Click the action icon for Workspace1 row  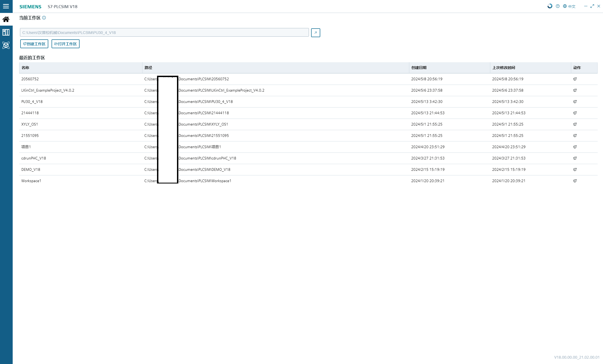tap(575, 181)
